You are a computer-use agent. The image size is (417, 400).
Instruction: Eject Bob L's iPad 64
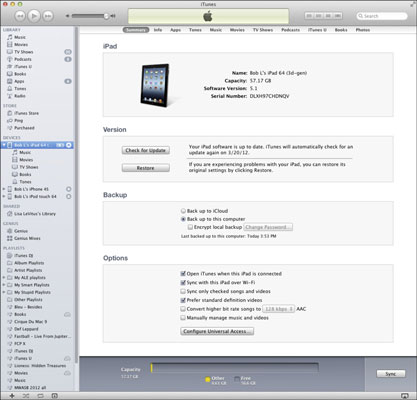click(69, 145)
